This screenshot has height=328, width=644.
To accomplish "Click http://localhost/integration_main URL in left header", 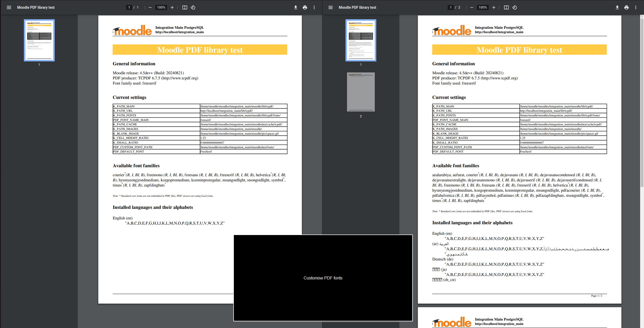I will coord(179,32).
